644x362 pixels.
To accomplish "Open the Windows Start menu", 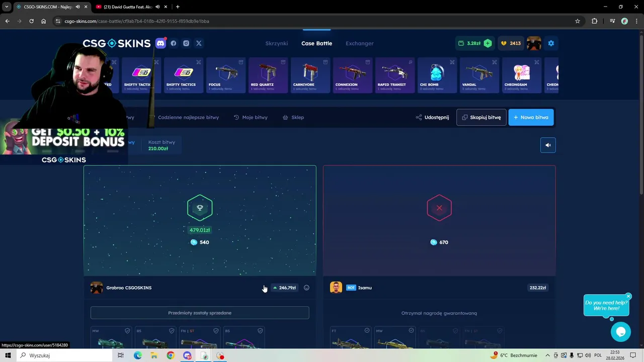I will [8, 355].
